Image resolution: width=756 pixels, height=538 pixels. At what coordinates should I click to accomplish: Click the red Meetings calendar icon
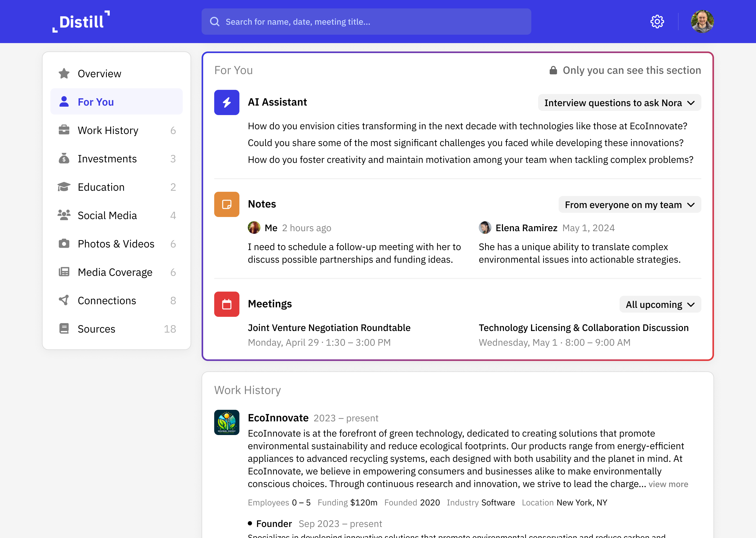(226, 304)
